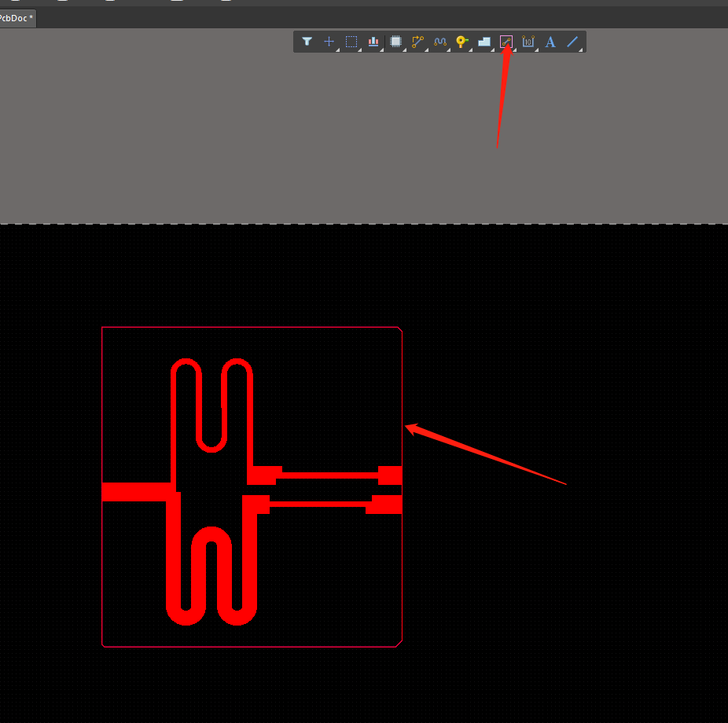Select the Place Component chip icon

(x=395, y=42)
